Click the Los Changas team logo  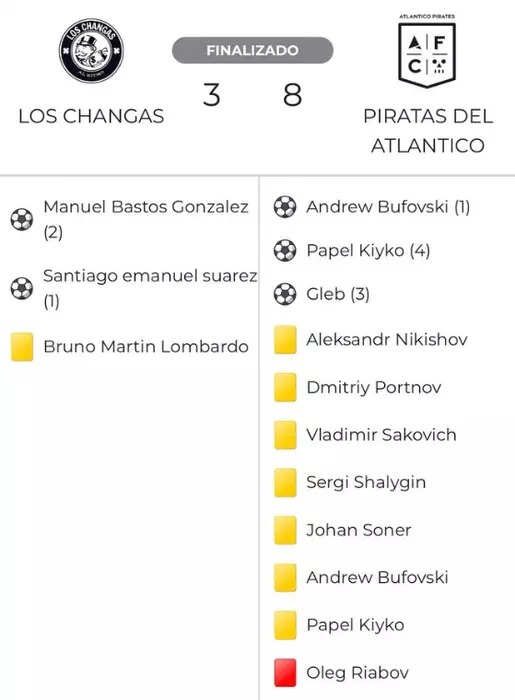(x=91, y=51)
